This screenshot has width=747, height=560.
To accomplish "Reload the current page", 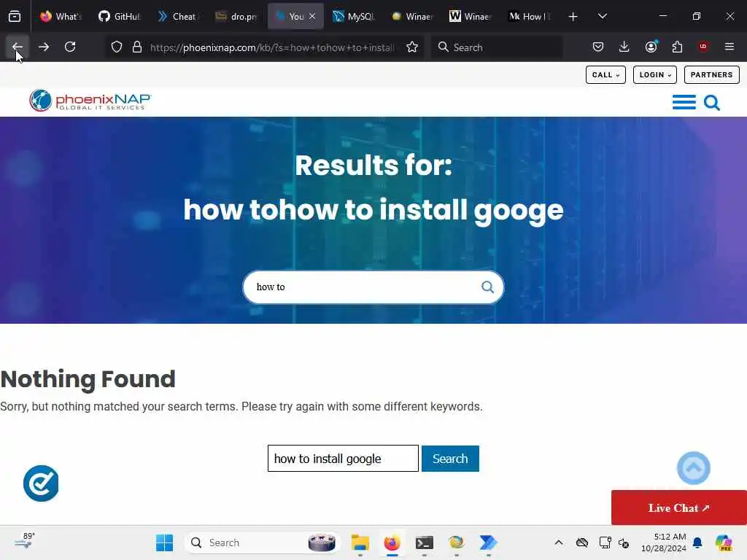I will 70,47.
